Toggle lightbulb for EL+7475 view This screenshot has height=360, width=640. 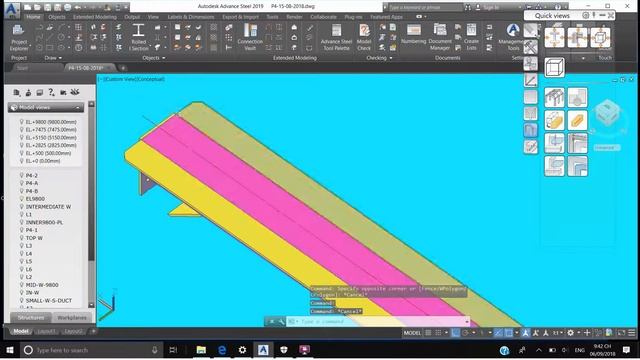click(x=22, y=129)
